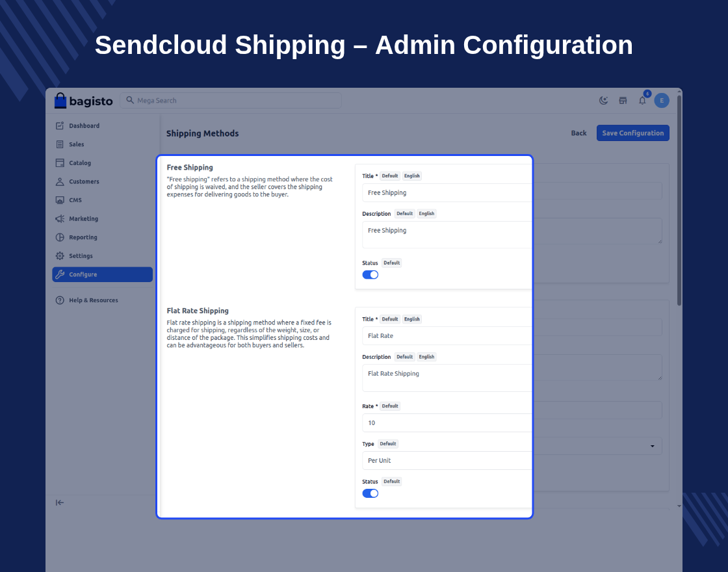Open notifications bell icon
The height and width of the screenshot is (572, 728).
642,100
